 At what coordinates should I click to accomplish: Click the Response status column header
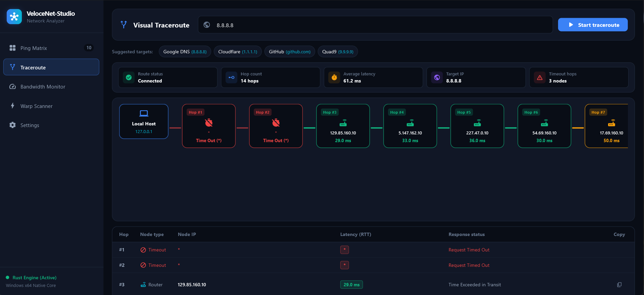point(466,234)
